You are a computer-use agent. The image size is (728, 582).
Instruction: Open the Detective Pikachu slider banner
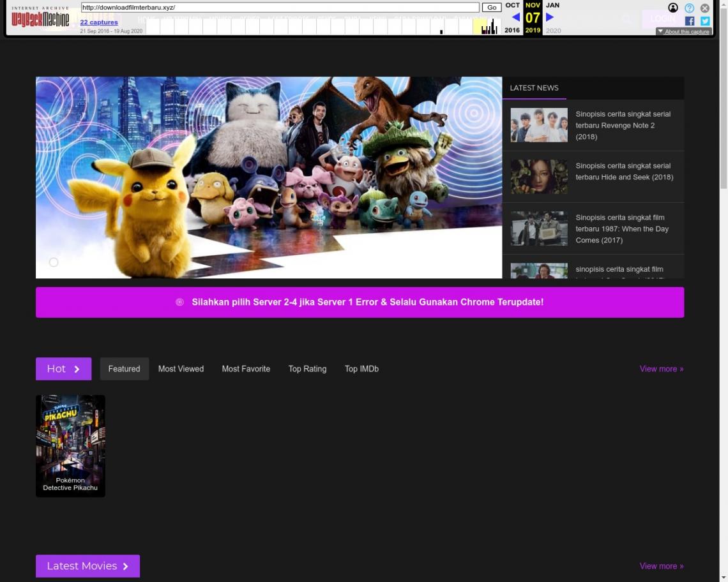click(x=269, y=177)
